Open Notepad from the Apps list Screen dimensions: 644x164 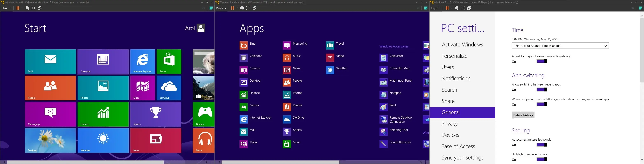click(390, 95)
